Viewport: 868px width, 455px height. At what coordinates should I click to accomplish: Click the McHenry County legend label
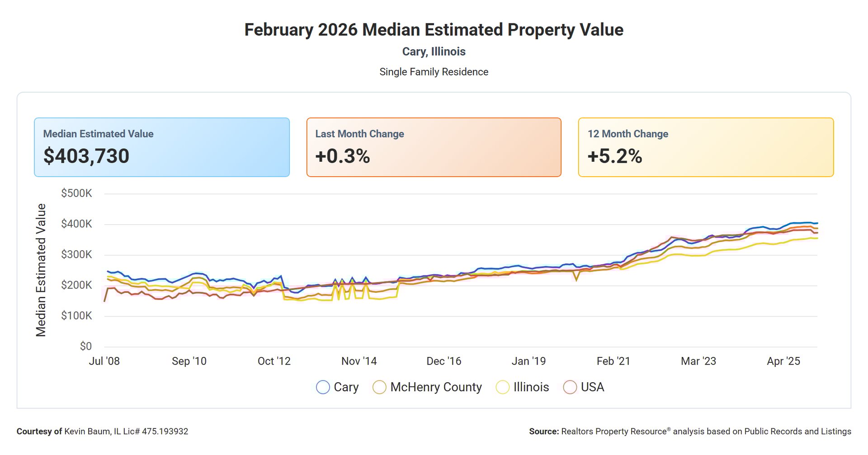point(436,387)
